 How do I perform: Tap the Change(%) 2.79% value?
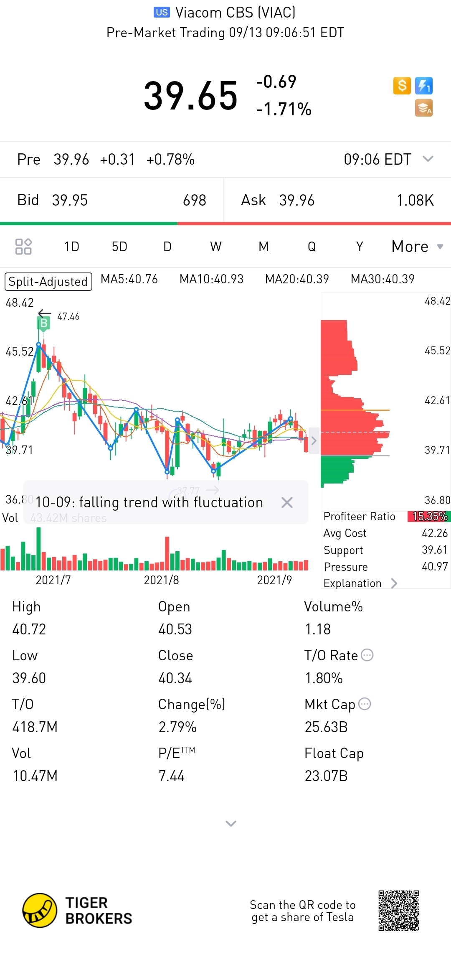tap(177, 727)
